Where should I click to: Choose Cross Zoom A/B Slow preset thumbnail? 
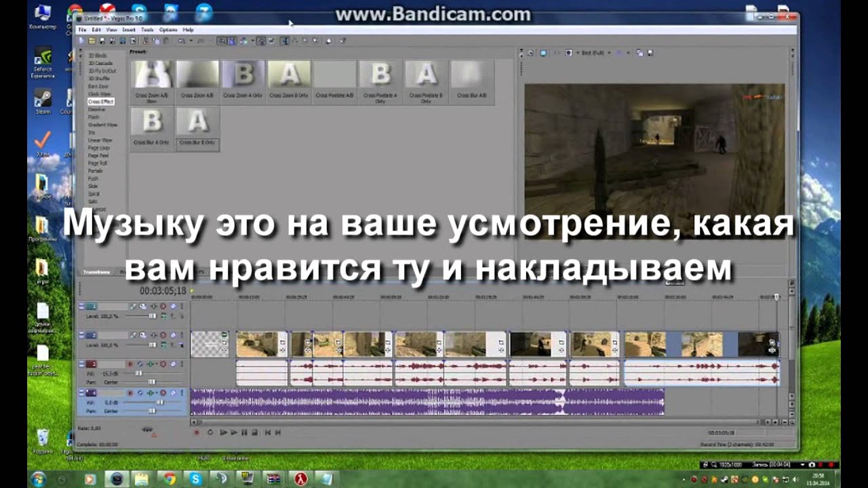point(151,81)
